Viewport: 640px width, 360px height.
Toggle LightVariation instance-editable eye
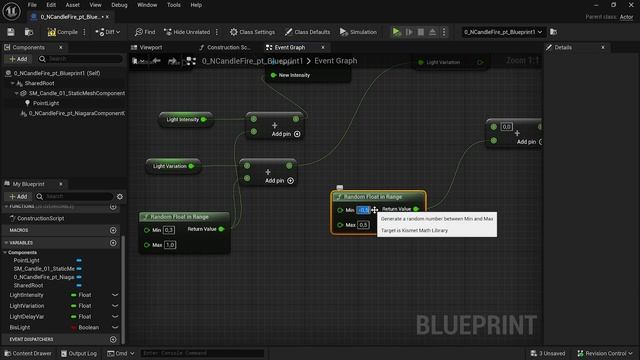pos(115,306)
